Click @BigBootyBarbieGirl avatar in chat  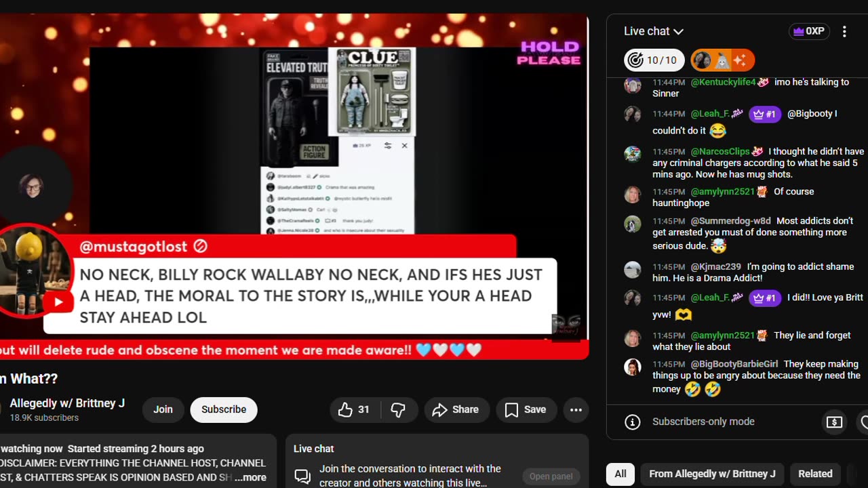[x=633, y=367]
